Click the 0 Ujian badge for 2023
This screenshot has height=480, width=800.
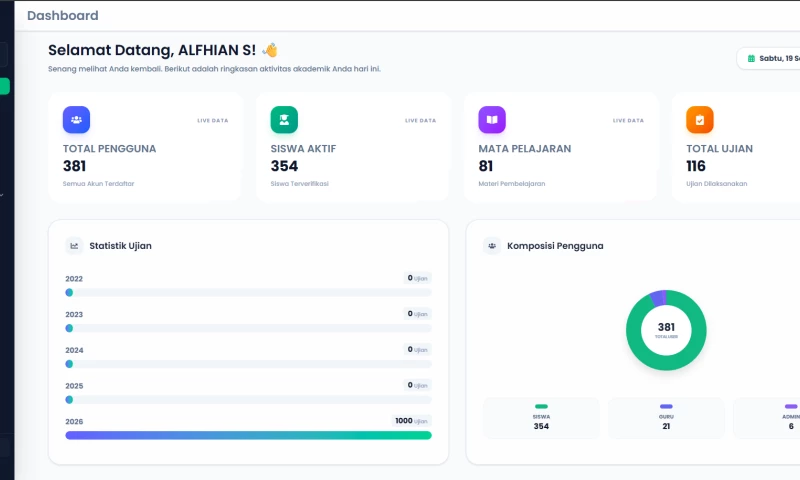417,314
